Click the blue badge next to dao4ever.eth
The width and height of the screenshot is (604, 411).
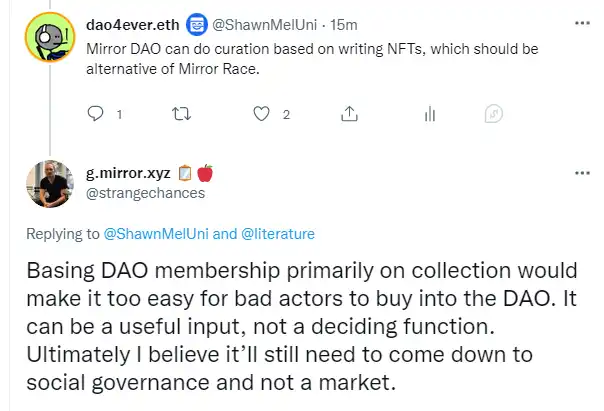click(x=197, y=25)
